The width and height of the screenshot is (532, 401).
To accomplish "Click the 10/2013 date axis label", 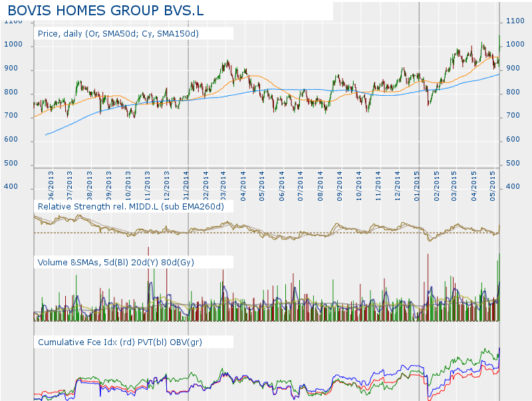I will 128,186.
